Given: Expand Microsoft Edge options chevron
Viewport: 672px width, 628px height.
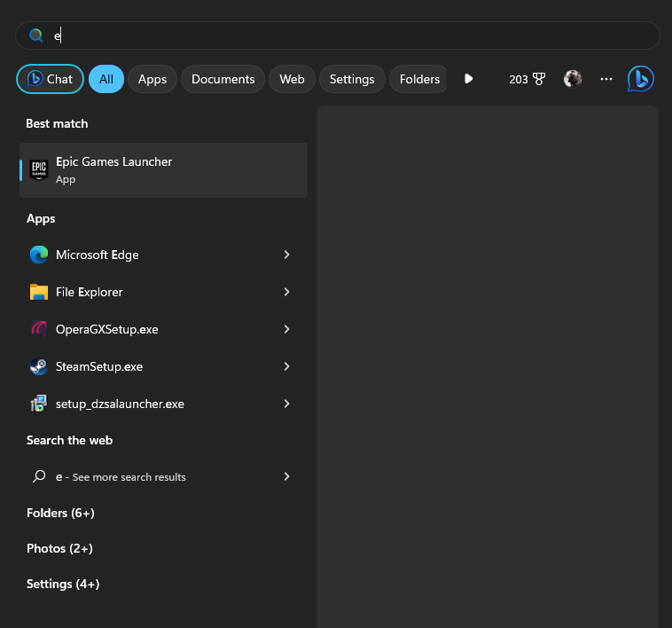Looking at the screenshot, I should 286,255.
